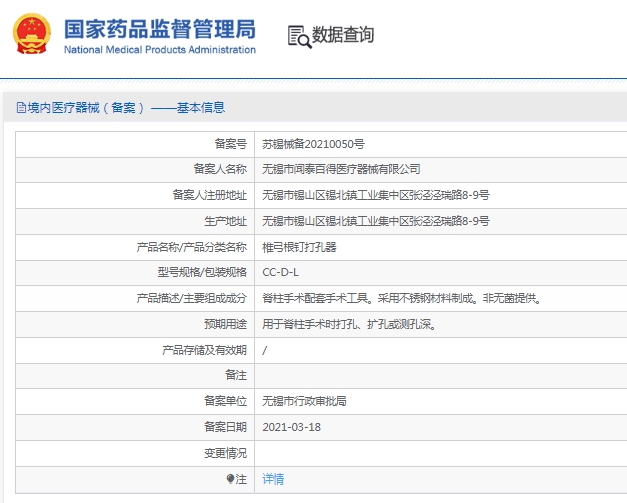Screen dimensions: 627x503
Task: Select the 备案人注册地址 address value
Action: (375, 195)
